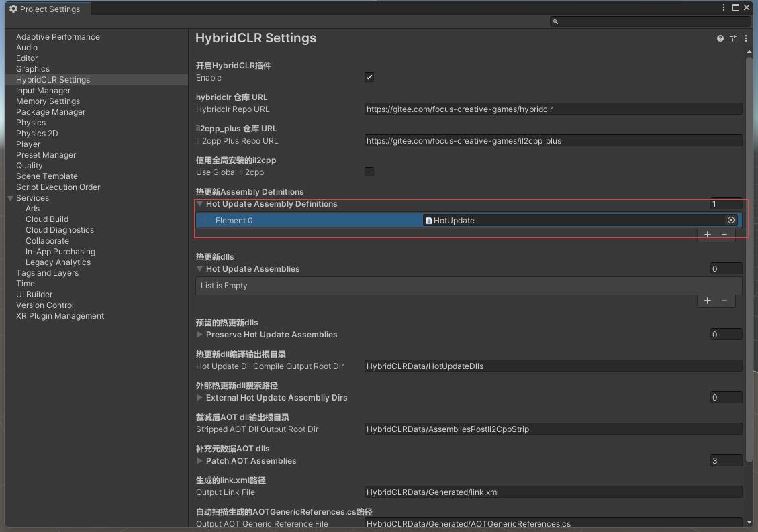758x532 pixels.
Task: Click the object picker for HotUpdate element
Action: 731,220
